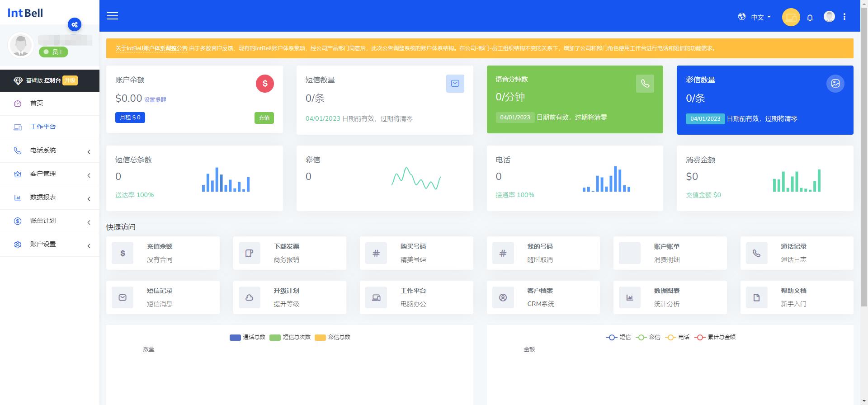Click 充值金额 $0 text
Screen dimensions: 868x405
[703, 195]
